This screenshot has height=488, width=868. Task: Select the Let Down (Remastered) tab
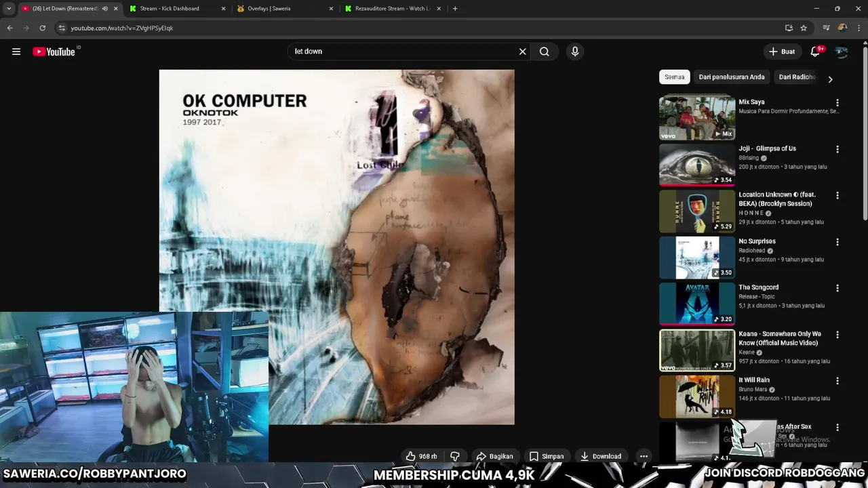(x=69, y=9)
